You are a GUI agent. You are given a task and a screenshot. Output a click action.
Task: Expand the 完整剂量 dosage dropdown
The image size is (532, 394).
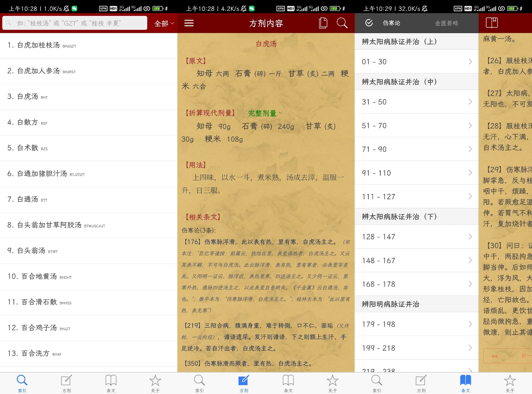pos(265,113)
